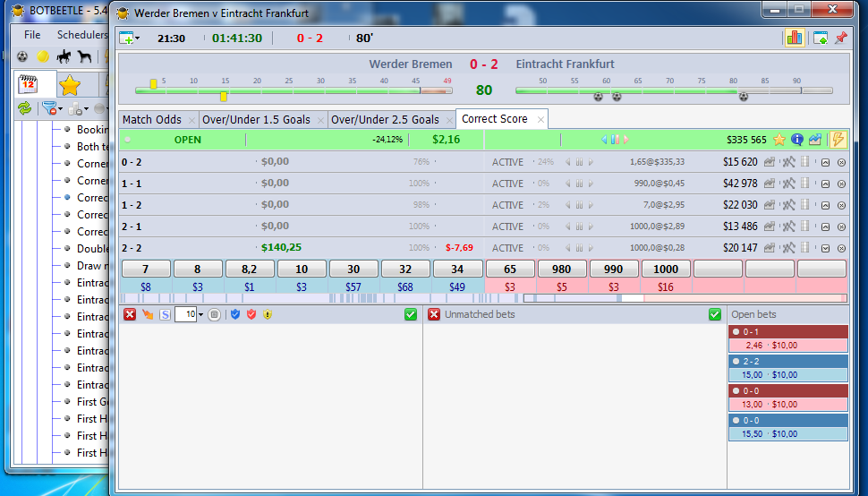Open the Schedulers menu
This screenshot has height=496, width=868.
click(x=82, y=34)
